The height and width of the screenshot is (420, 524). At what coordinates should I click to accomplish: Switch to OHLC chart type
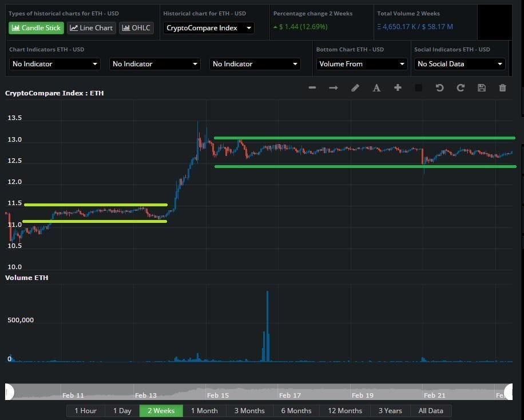136,28
